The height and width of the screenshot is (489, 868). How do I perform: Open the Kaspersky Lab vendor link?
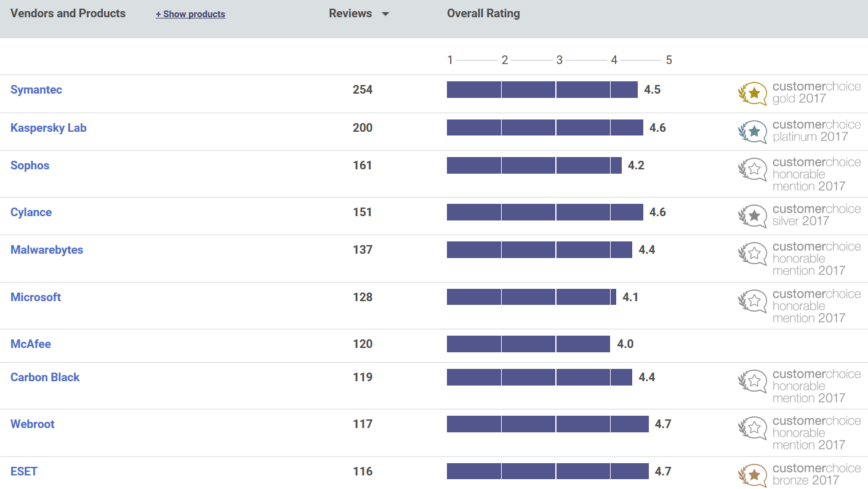(x=49, y=128)
